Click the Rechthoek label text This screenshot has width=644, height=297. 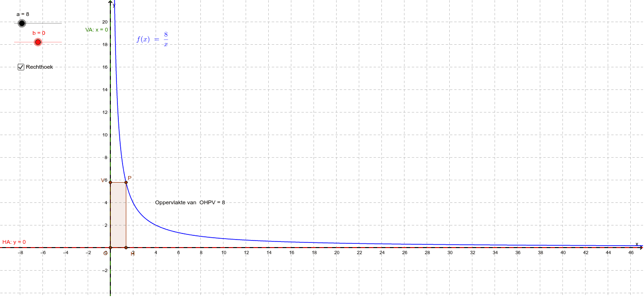(x=40, y=67)
